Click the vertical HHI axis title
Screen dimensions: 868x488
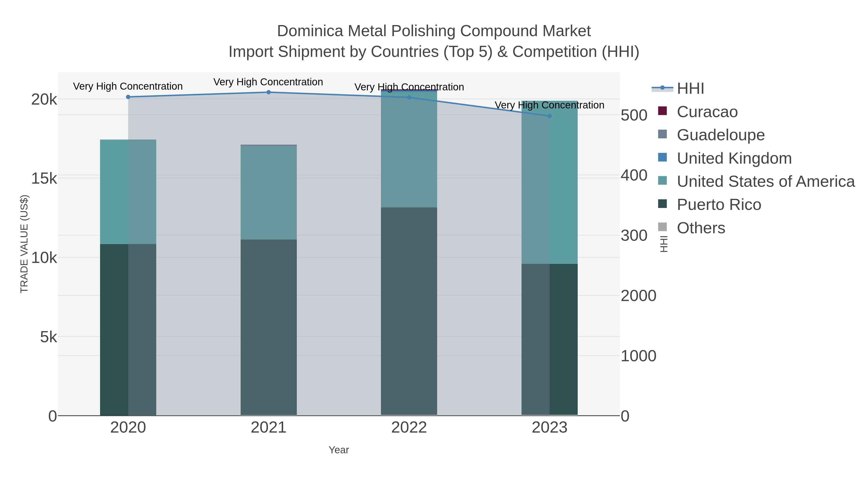click(x=664, y=244)
